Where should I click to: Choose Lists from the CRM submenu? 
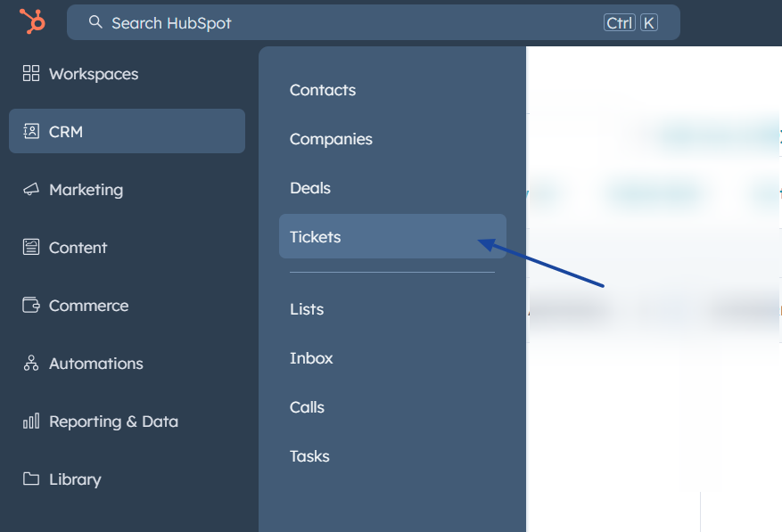[x=307, y=309]
